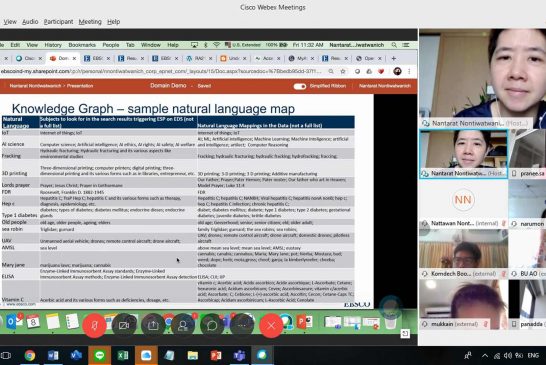Open PowerPoint from the Windows taskbar
The width and height of the screenshot is (546, 365).
point(216,356)
